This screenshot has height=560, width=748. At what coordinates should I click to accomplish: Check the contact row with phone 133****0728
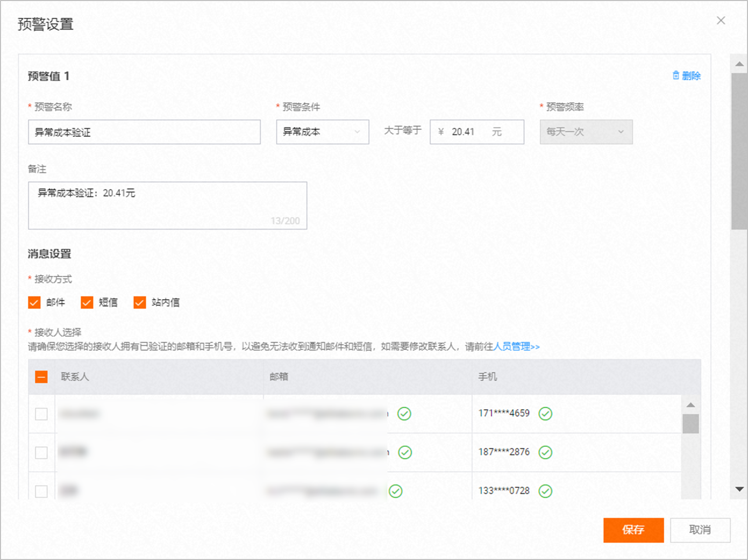pyautogui.click(x=42, y=491)
